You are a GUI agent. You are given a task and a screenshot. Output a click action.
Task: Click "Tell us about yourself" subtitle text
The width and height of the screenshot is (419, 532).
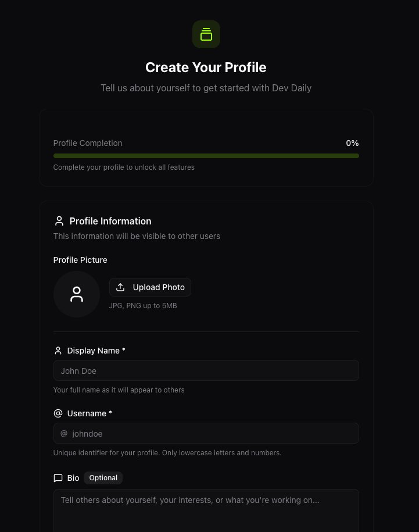click(x=206, y=88)
